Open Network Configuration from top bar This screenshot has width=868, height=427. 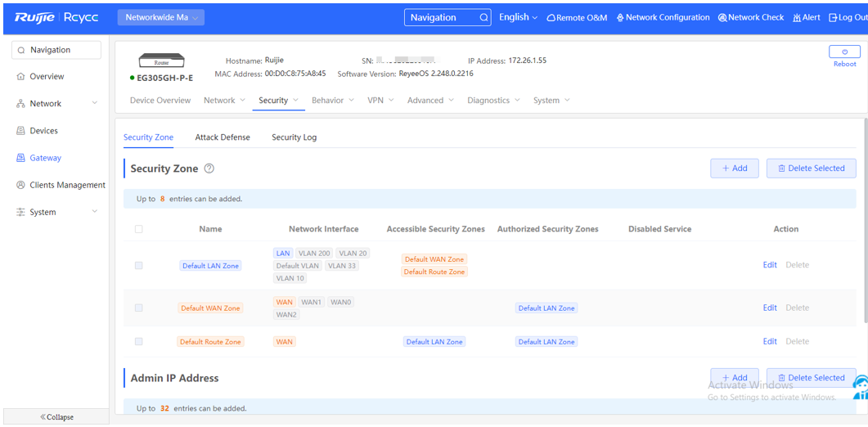coord(663,18)
